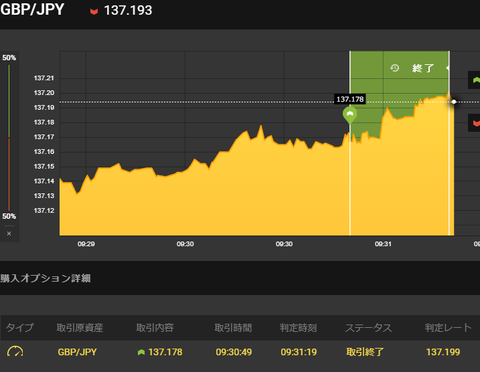Click the 137.199 judgment rate cell
480x372 pixels.
(443, 352)
